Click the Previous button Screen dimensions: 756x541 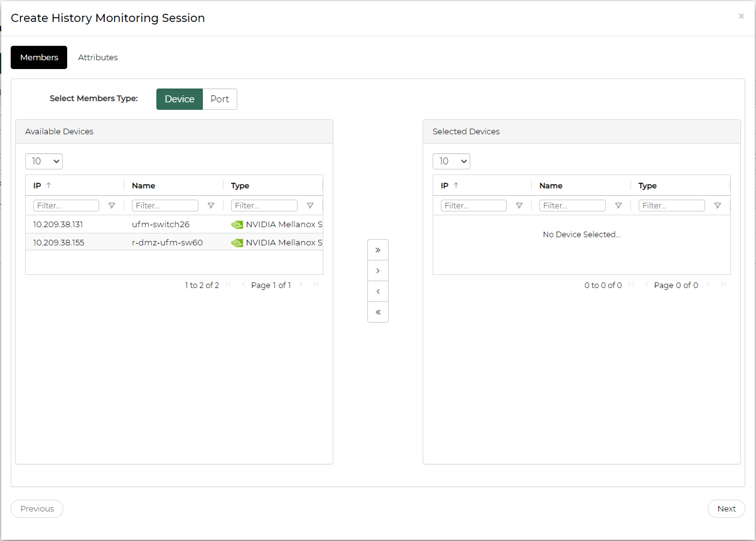click(x=37, y=509)
